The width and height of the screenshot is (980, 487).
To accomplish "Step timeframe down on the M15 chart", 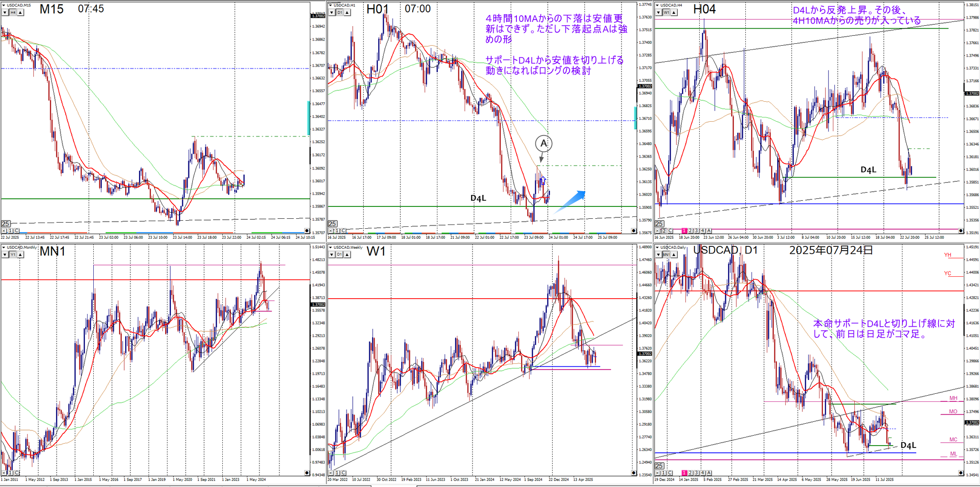I will 5,12.
